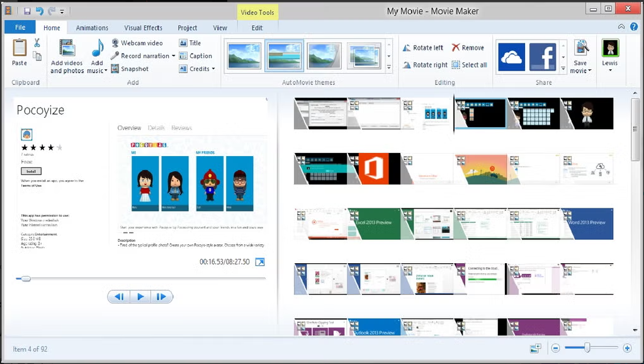644x364 pixels.
Task: Add a Caption to the clip
Action: pos(196,56)
